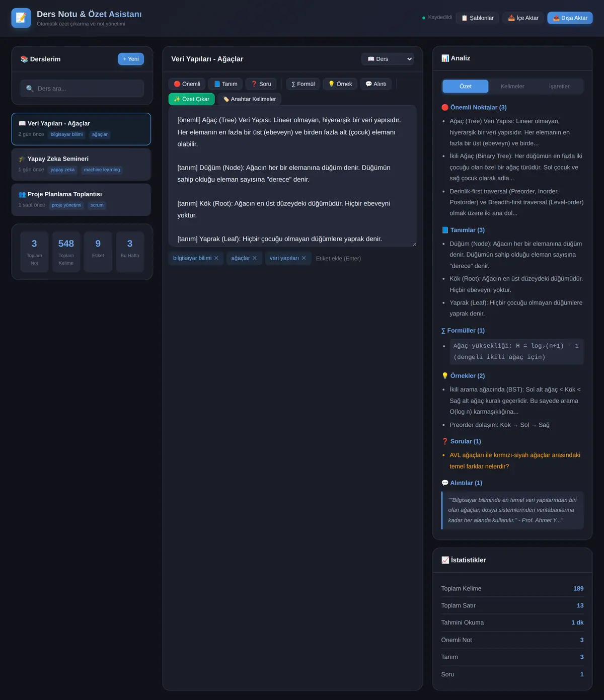Click Dışa Aktar to export
The height and width of the screenshot is (700, 604).
(570, 18)
